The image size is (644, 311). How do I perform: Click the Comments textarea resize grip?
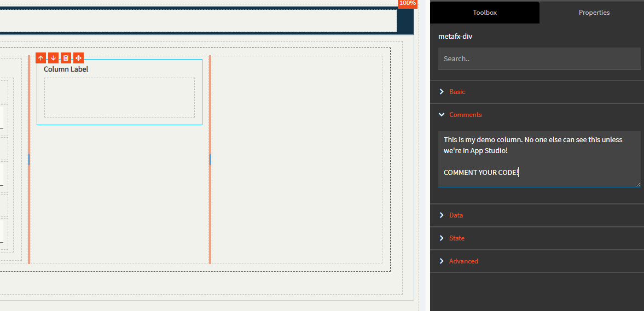[638, 185]
